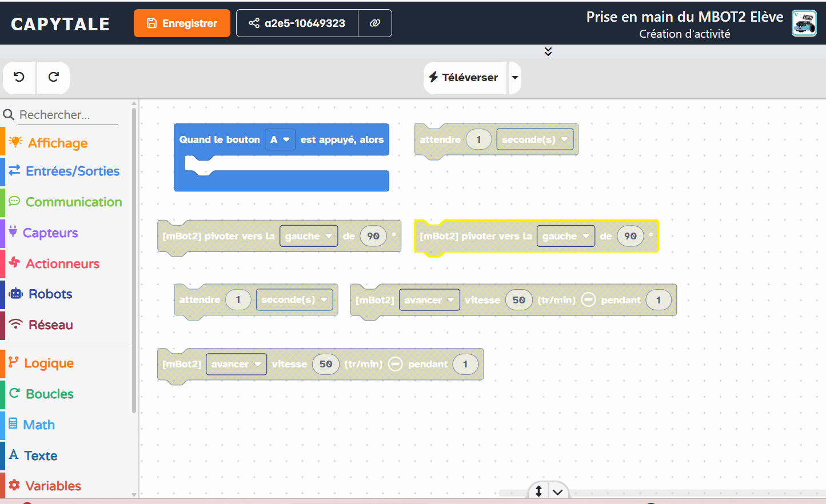Click the redo arrow icon

(53, 77)
